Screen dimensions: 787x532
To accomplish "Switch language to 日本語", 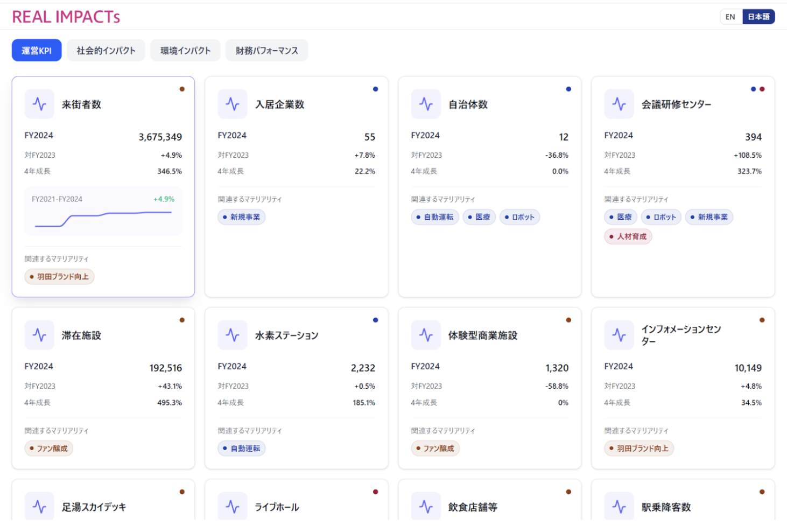I will [758, 17].
